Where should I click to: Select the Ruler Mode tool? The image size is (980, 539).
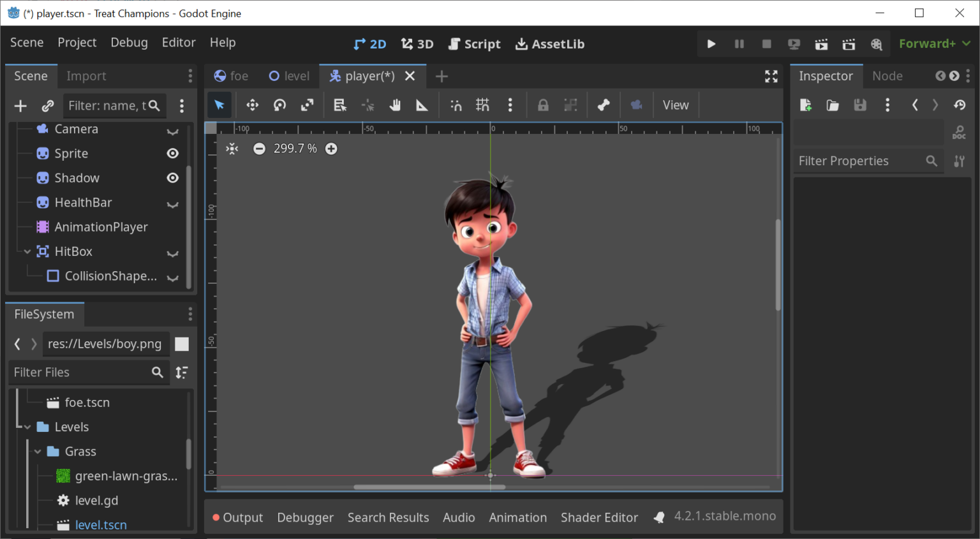(x=422, y=105)
